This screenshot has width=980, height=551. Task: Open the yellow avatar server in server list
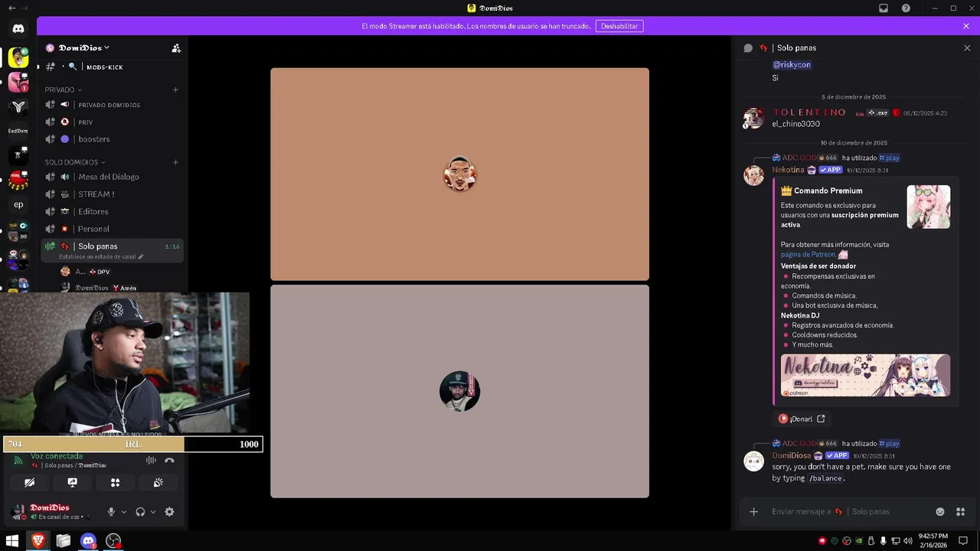click(x=18, y=57)
